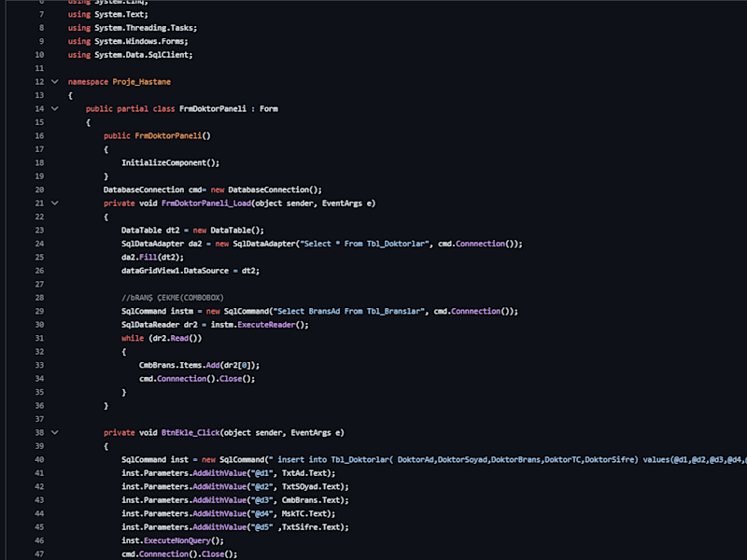
Task: Click the InitializeComponent() call
Action: tap(170, 162)
